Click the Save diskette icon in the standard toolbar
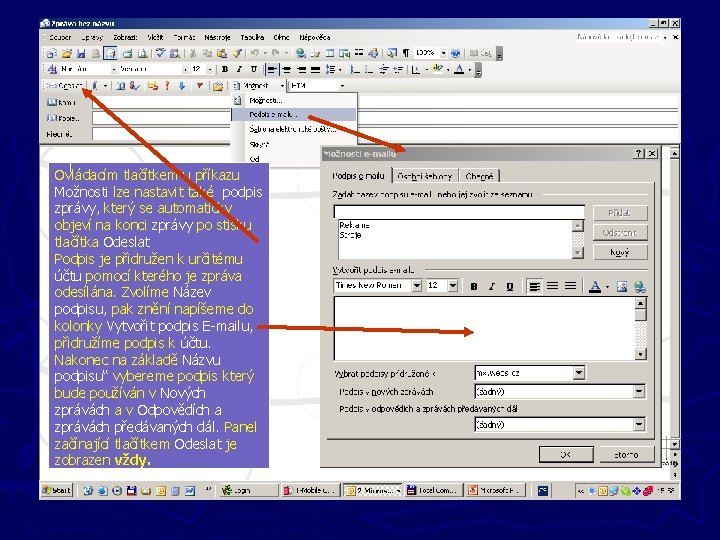This screenshot has width=720, height=540. [x=81, y=53]
